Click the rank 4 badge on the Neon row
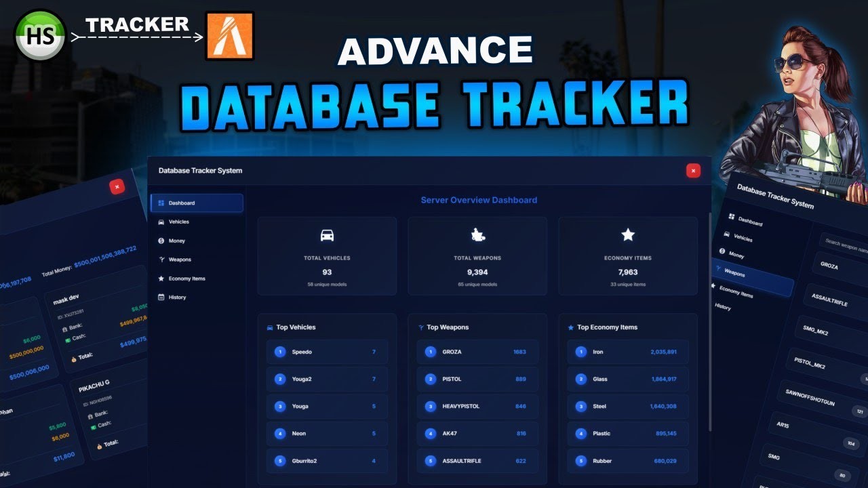The height and width of the screenshot is (488, 868). pos(280,433)
